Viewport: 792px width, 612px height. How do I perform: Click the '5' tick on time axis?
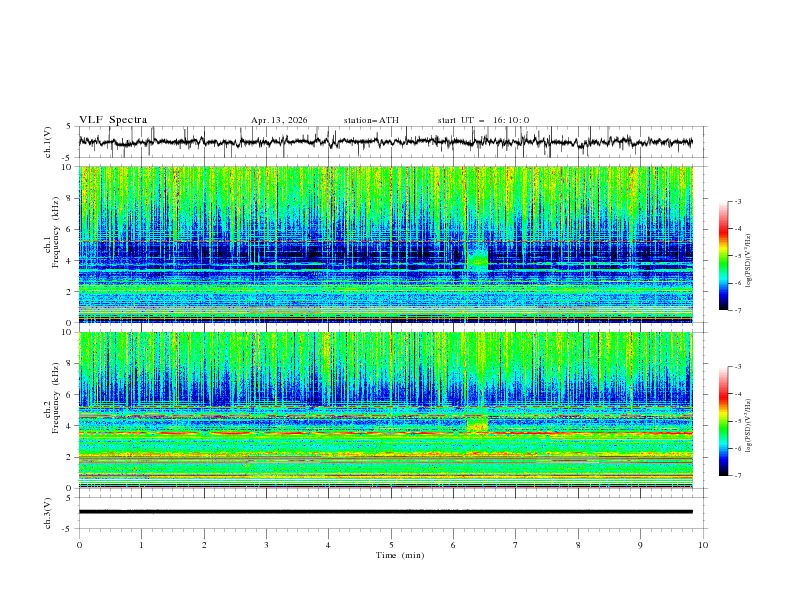tap(391, 545)
